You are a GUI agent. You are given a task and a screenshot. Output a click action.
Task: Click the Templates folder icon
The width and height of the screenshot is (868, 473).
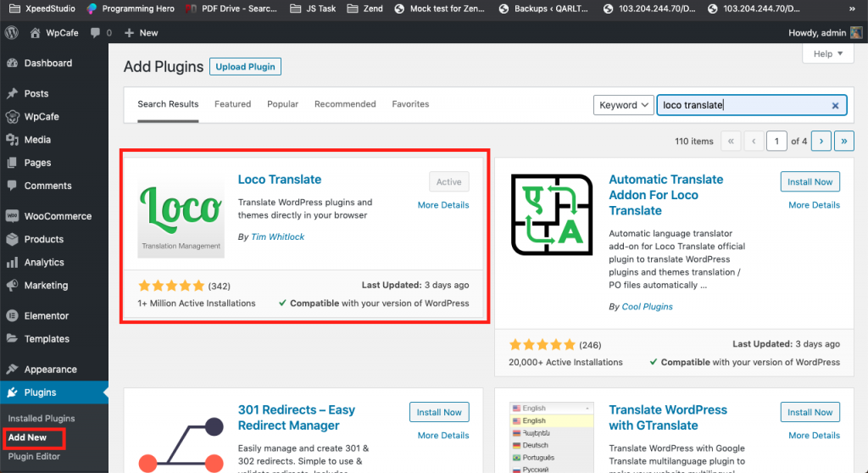pyautogui.click(x=12, y=339)
